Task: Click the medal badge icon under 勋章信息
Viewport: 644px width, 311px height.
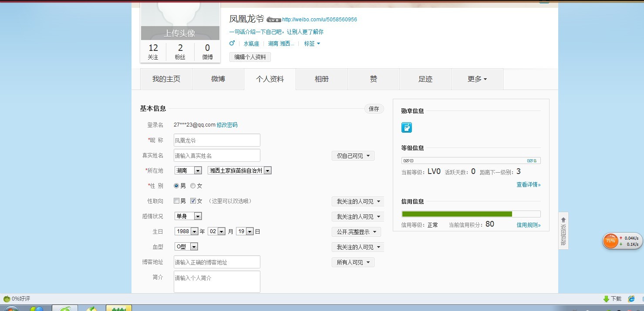Action: click(x=406, y=127)
